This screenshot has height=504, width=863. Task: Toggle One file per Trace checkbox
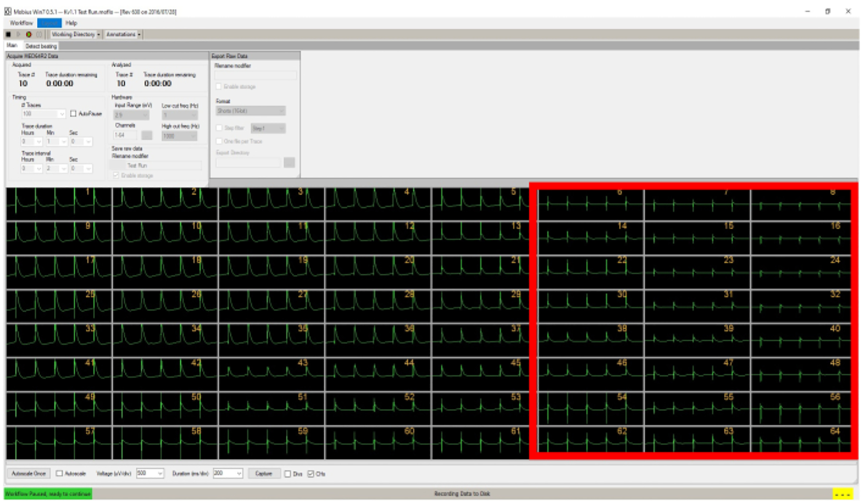click(219, 141)
